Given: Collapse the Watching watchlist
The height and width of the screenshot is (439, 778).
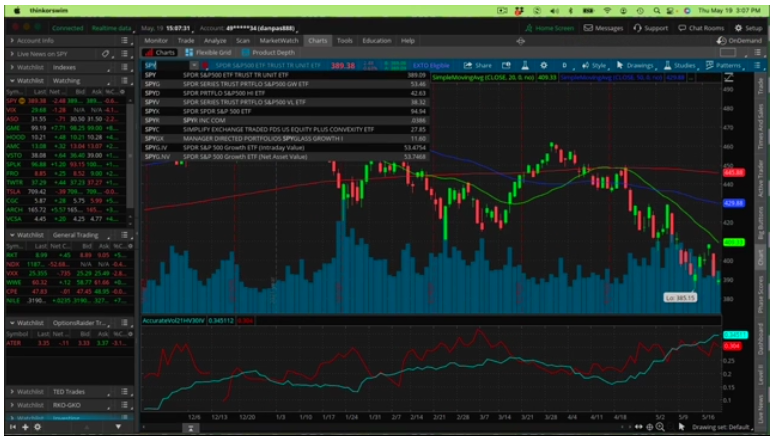Looking at the screenshot, I should tap(12, 80).
